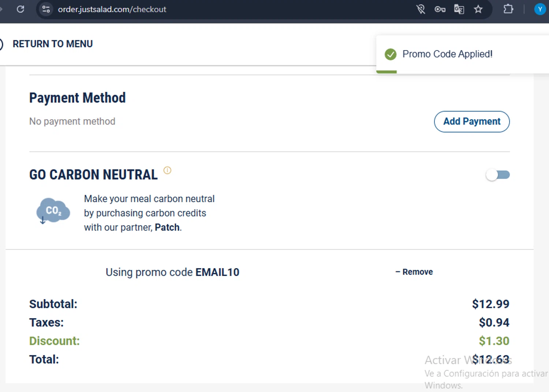Click the No payment method text

point(72,121)
